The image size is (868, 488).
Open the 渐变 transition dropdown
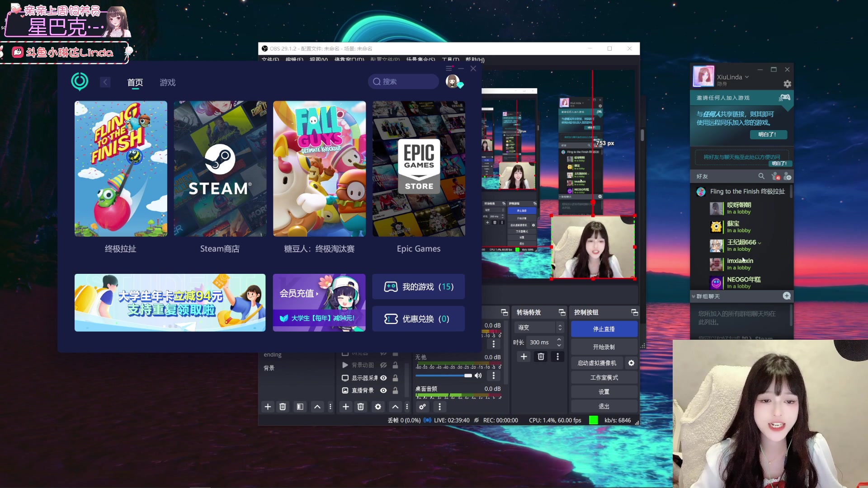(x=538, y=327)
